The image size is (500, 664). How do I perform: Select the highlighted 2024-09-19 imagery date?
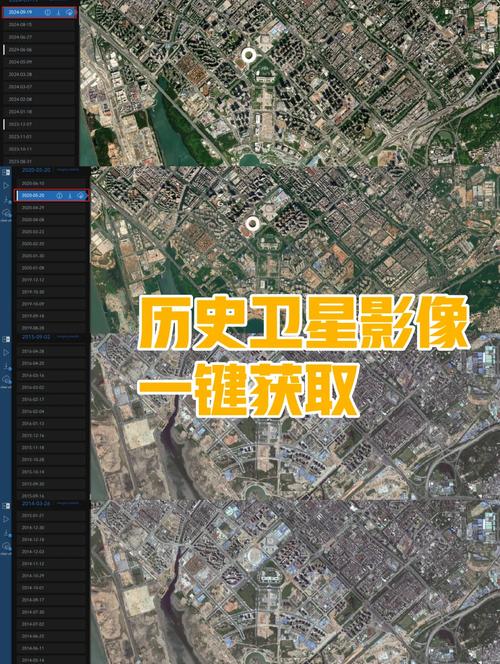point(39,12)
